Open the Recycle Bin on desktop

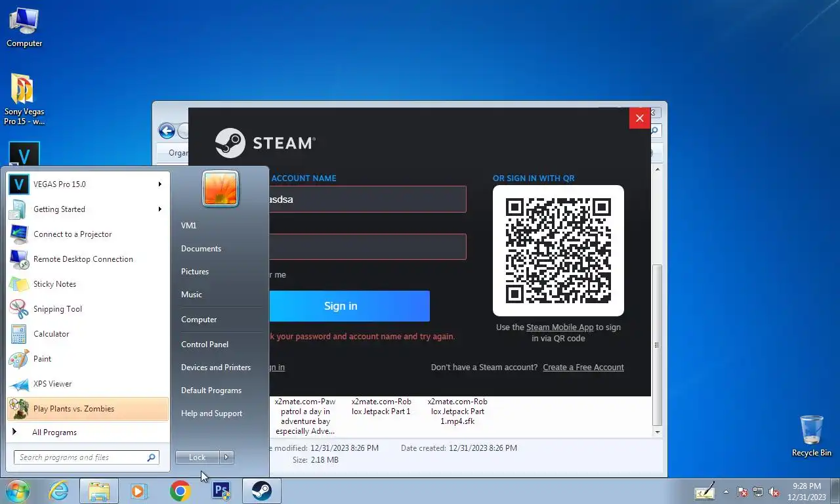click(811, 436)
